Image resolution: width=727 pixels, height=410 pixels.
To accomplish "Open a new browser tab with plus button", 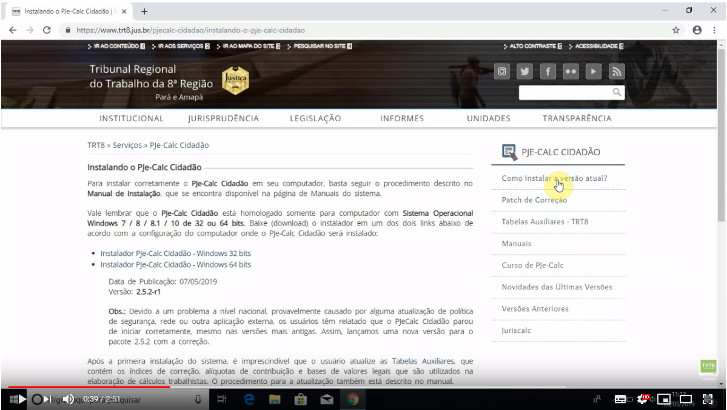I will pos(144,11).
